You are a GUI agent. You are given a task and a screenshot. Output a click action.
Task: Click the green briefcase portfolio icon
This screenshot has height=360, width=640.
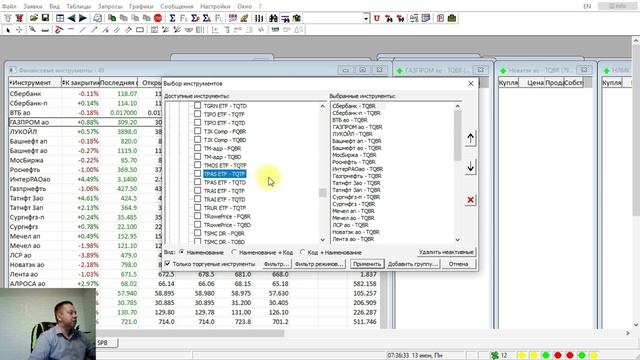click(452, 18)
